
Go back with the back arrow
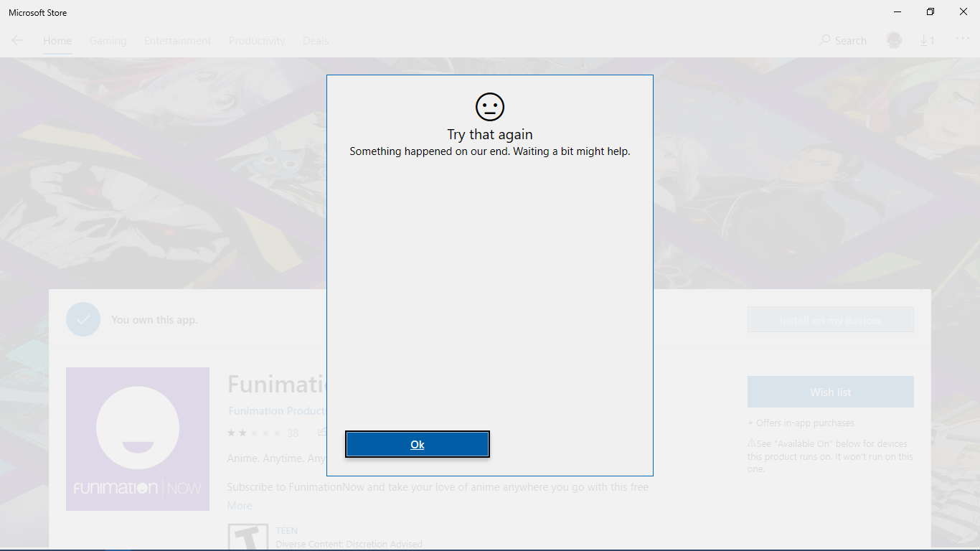coord(17,40)
